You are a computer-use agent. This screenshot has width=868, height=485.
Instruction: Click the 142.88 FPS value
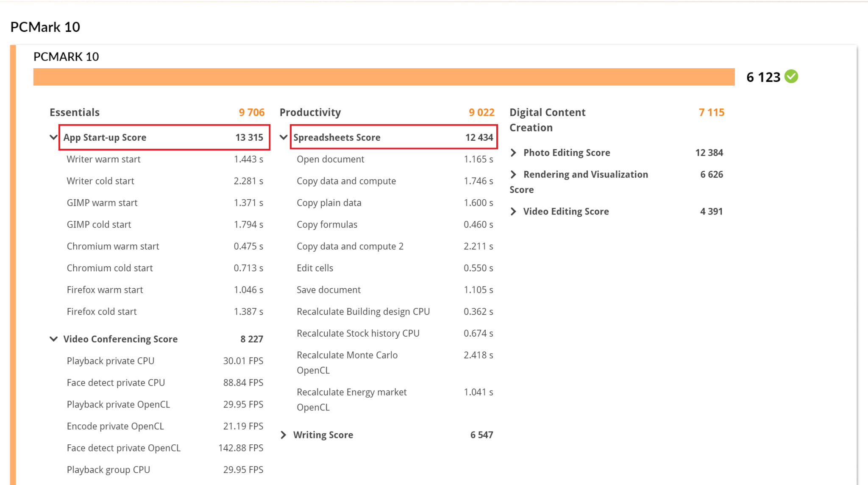(241, 448)
